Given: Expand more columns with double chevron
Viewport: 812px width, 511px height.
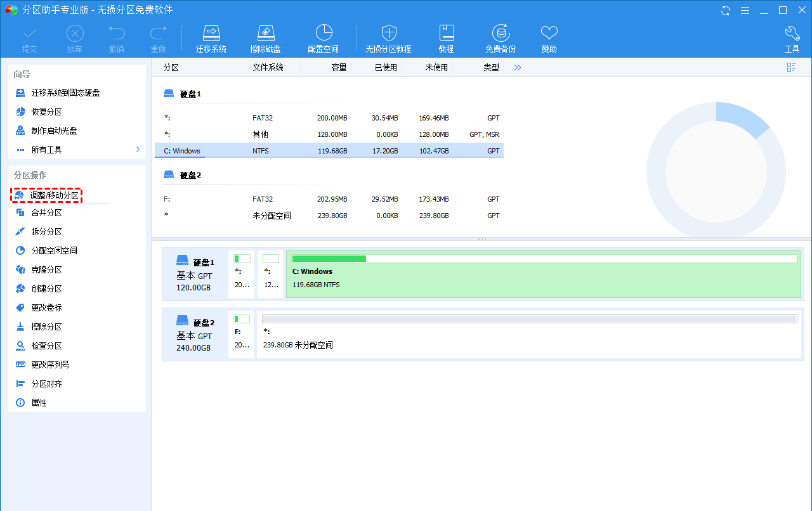Looking at the screenshot, I should (518, 67).
